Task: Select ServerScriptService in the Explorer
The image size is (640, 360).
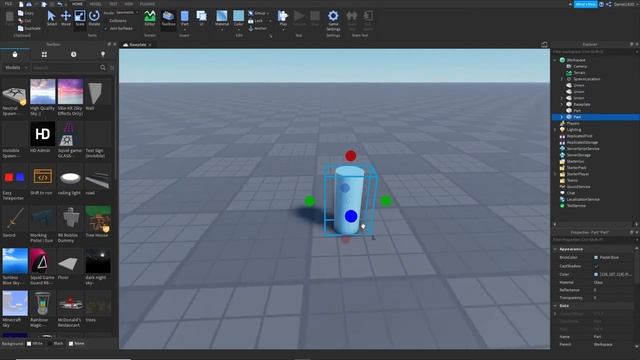Action: pyautogui.click(x=583, y=149)
